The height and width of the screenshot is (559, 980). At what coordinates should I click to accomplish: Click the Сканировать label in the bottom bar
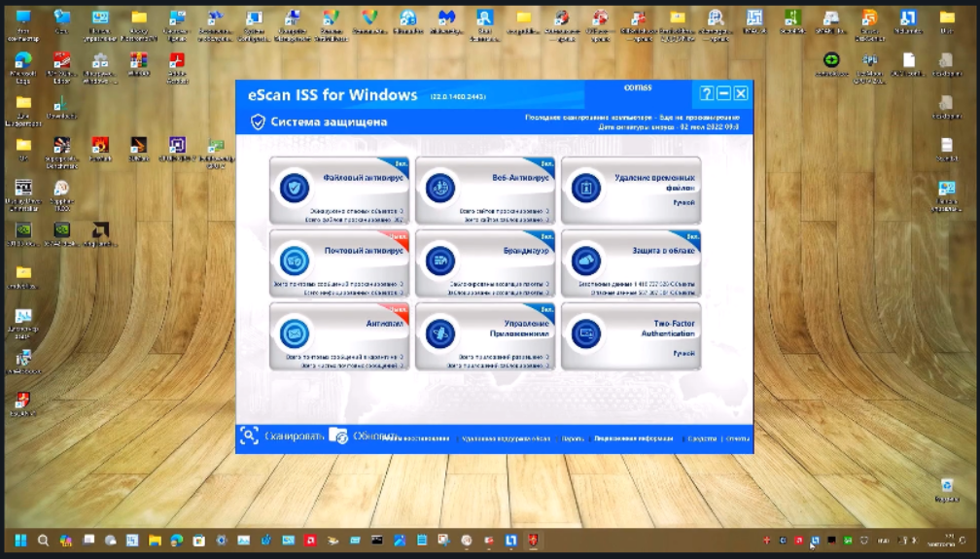[295, 437]
